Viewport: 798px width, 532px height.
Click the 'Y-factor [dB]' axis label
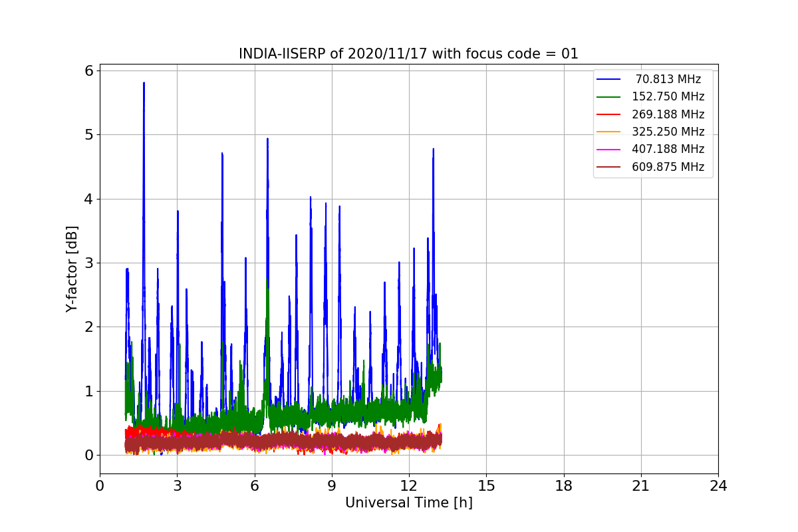pos(72,269)
